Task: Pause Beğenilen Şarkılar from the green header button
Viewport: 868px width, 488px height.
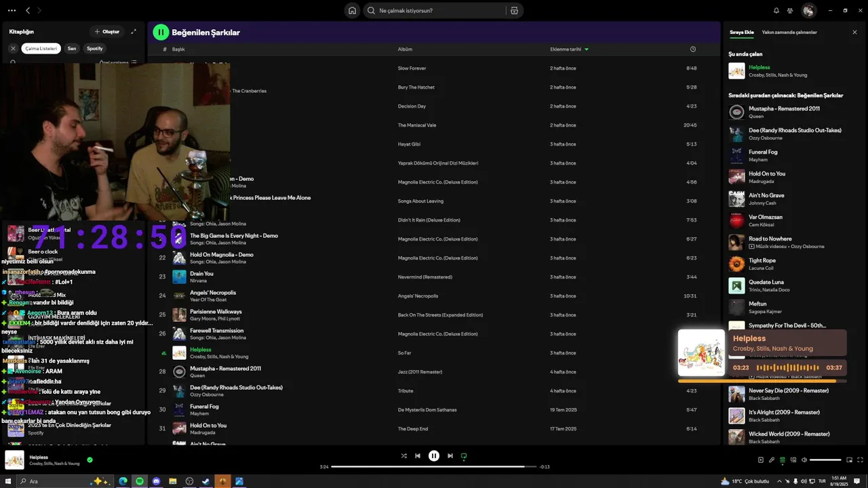Action: click(161, 32)
